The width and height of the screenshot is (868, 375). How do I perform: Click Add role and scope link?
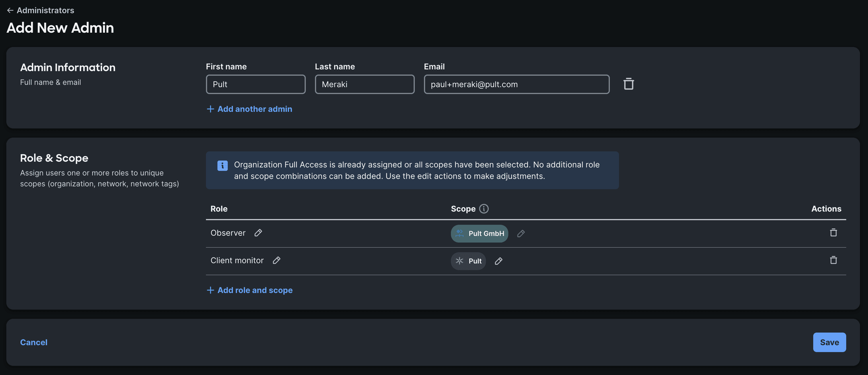(250, 290)
